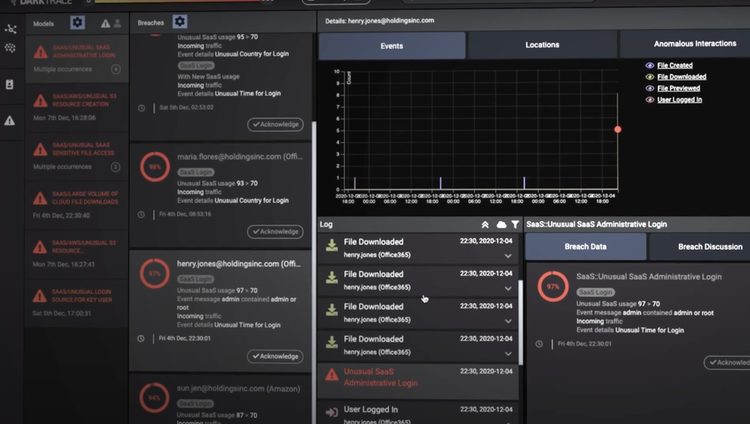Select SaaS/AWS/Unusual S3 Resource Creation model
Screen dimensions: 750x424
click(x=75, y=101)
